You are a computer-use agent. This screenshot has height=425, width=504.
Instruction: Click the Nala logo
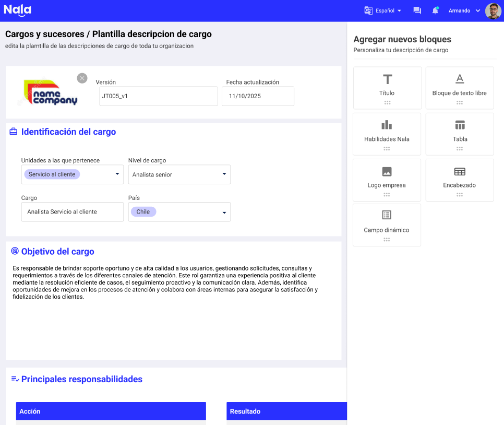[17, 10]
